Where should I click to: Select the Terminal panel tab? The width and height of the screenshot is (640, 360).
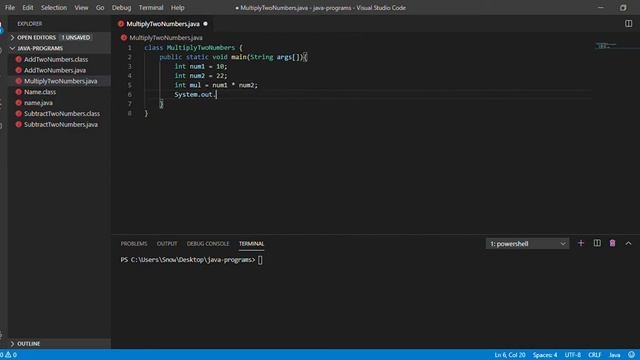pyautogui.click(x=251, y=244)
